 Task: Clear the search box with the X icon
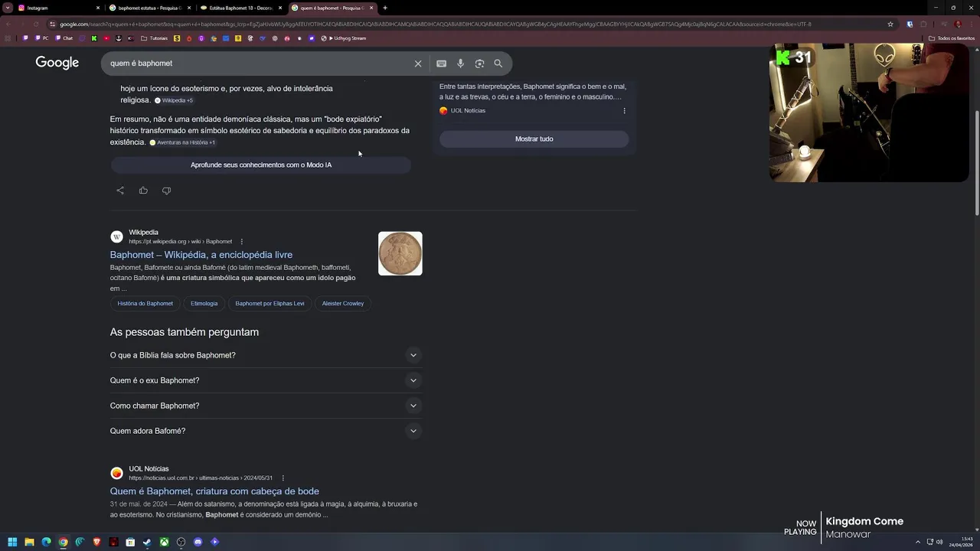tap(418, 64)
